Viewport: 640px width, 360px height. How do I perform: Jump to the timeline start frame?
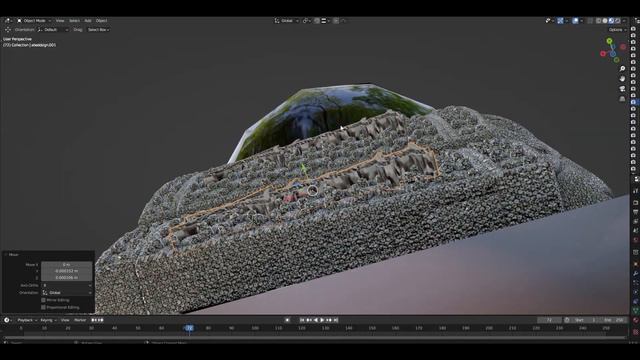coord(302,320)
